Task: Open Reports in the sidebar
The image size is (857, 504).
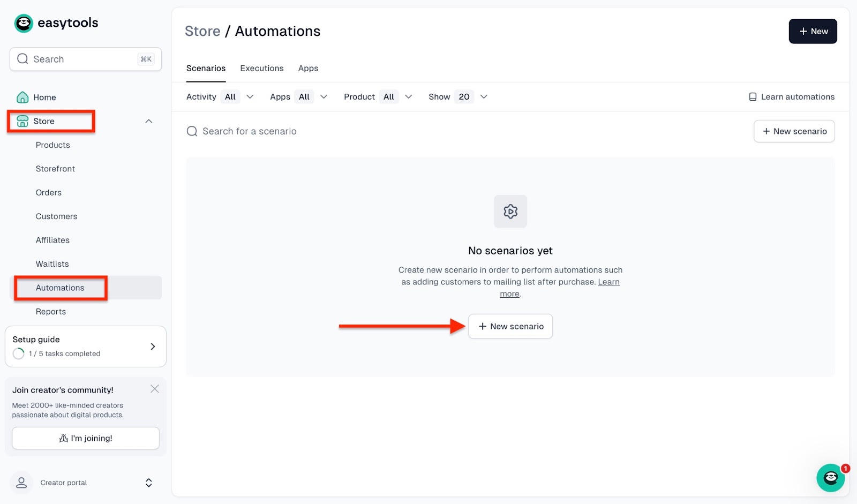Action: (x=51, y=312)
